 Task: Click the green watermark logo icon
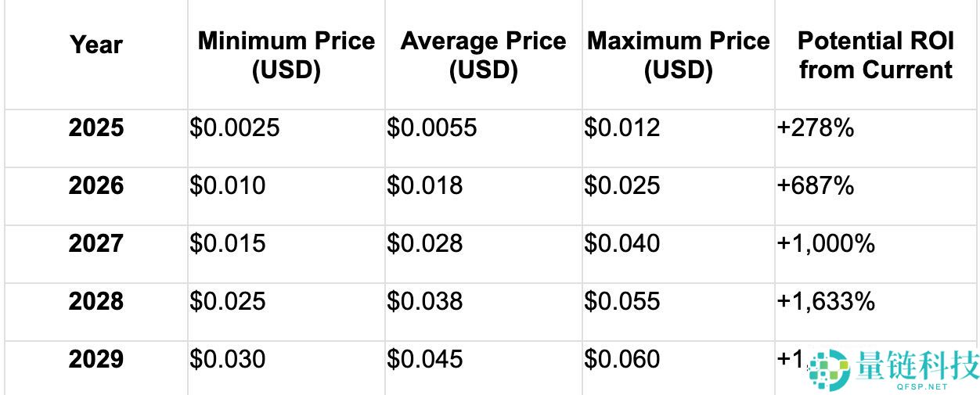tap(829, 369)
